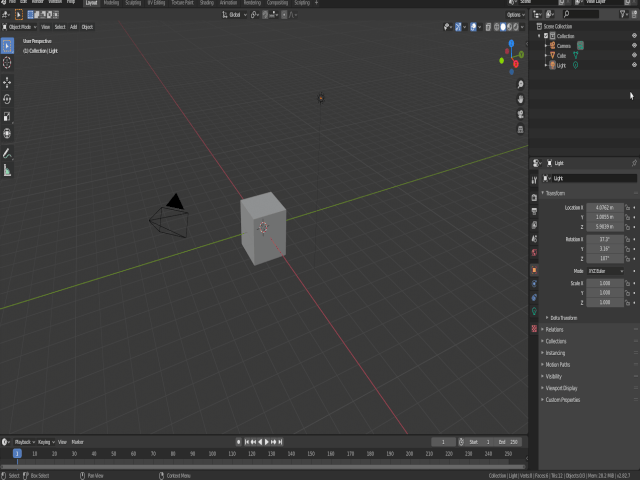Open the Options dropdown in viewport
640x480 pixels.
coord(516,15)
